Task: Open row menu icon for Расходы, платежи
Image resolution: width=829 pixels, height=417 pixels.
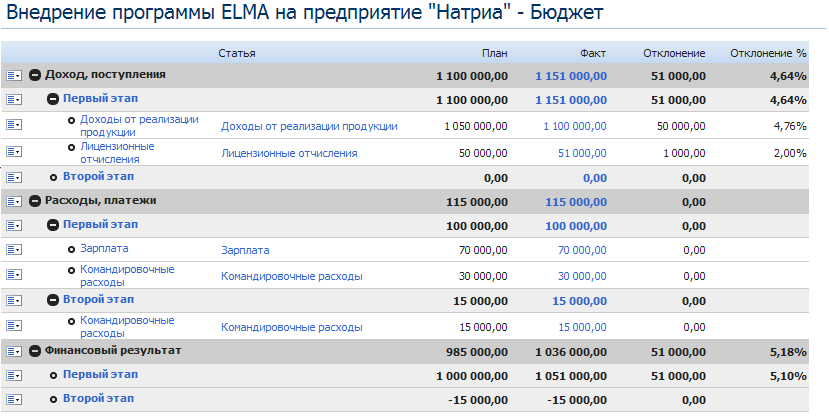Action: pos(14,201)
